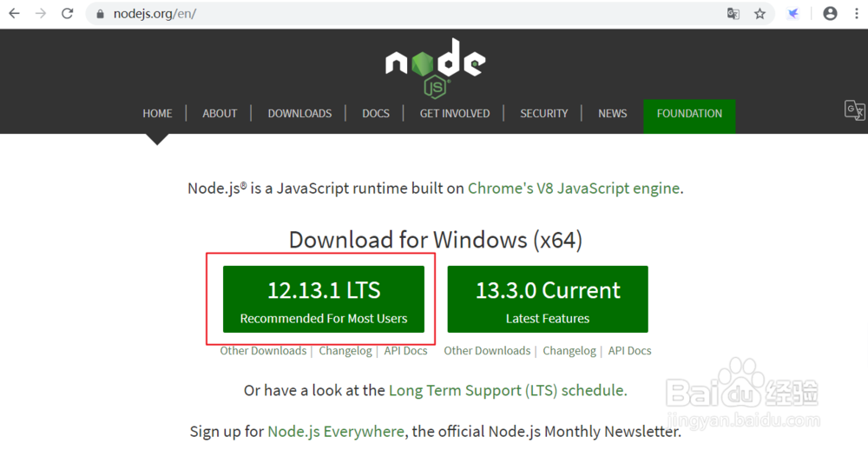
Task: View site security via the padlock icon
Action: (100, 14)
